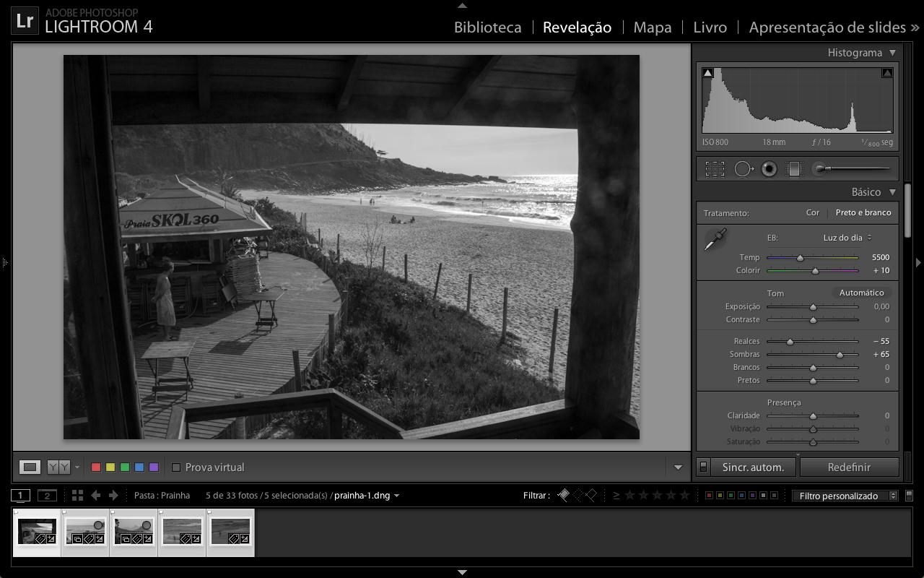Click the main window display button 1
The image size is (924, 578).
point(20,496)
